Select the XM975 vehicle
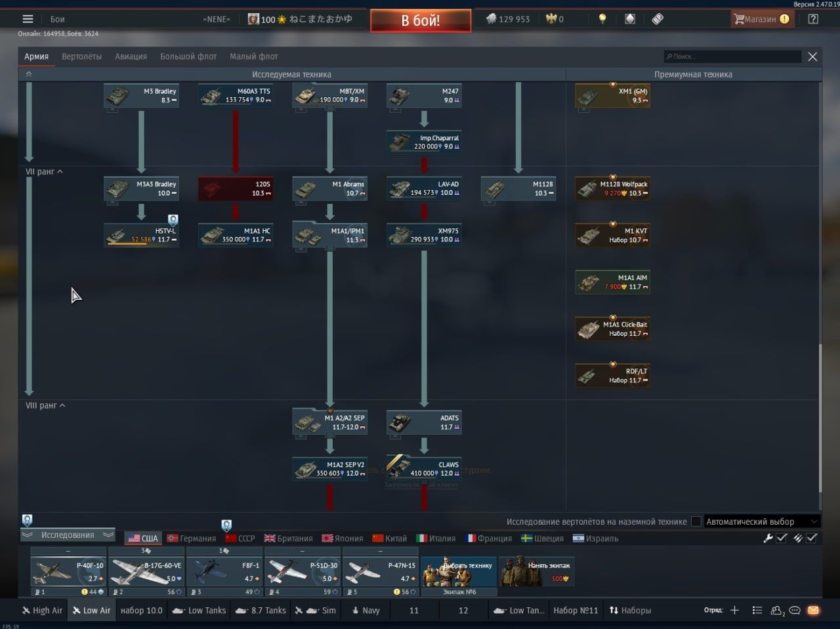Screen dimensions: 840x629 [424, 235]
